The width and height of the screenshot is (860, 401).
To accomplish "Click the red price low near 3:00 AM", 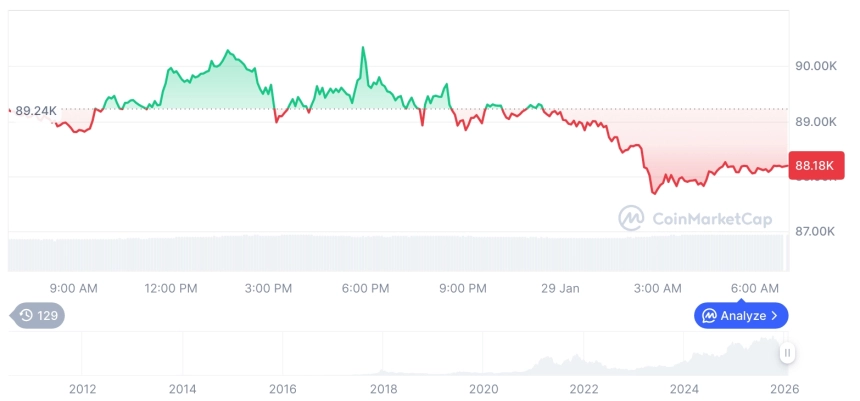I will (654, 193).
